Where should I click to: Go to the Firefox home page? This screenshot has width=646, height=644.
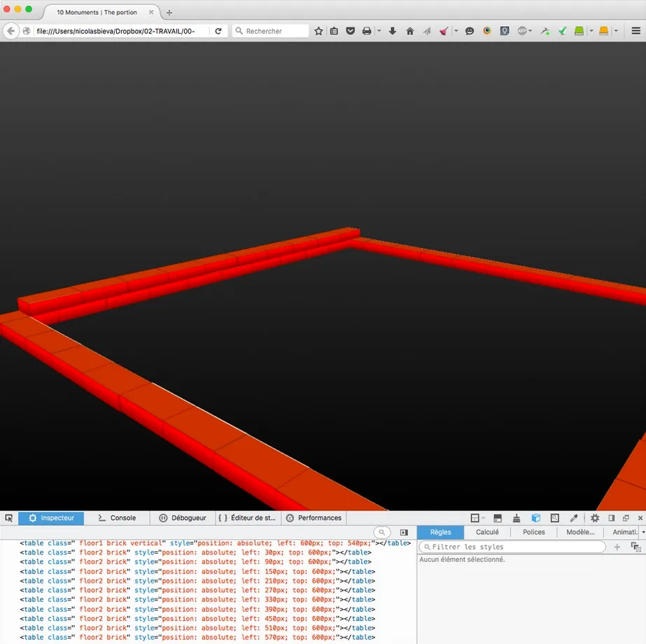tap(410, 31)
